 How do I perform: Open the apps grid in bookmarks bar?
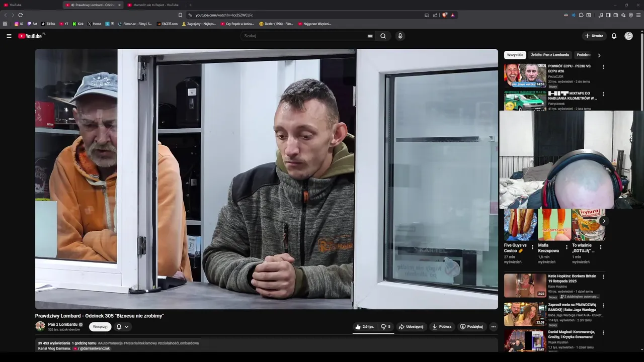pos(5,24)
